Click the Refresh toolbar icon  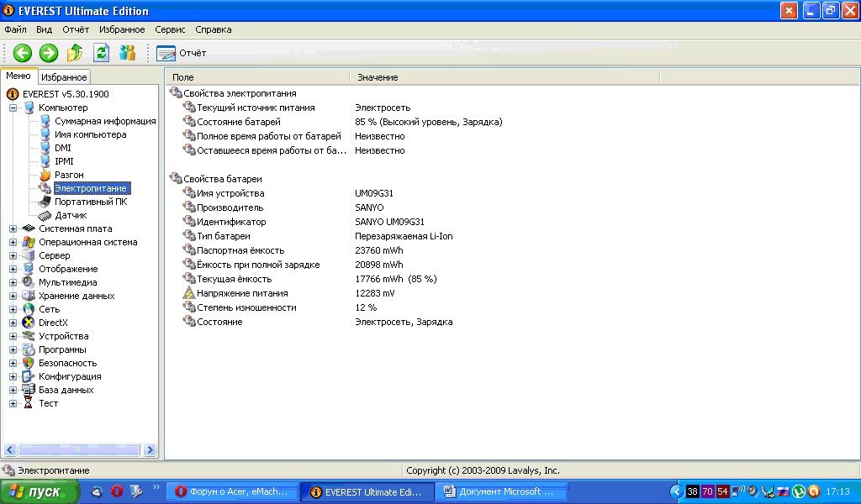click(101, 53)
